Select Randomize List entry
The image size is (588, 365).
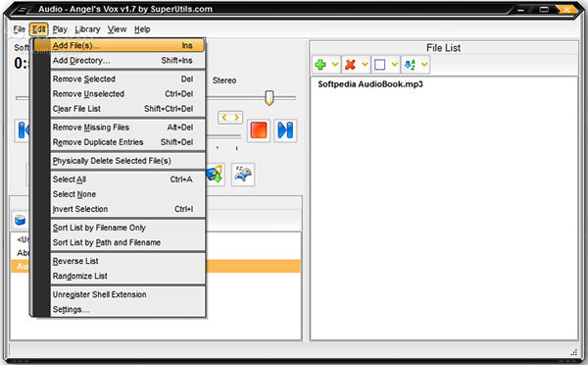127,276
